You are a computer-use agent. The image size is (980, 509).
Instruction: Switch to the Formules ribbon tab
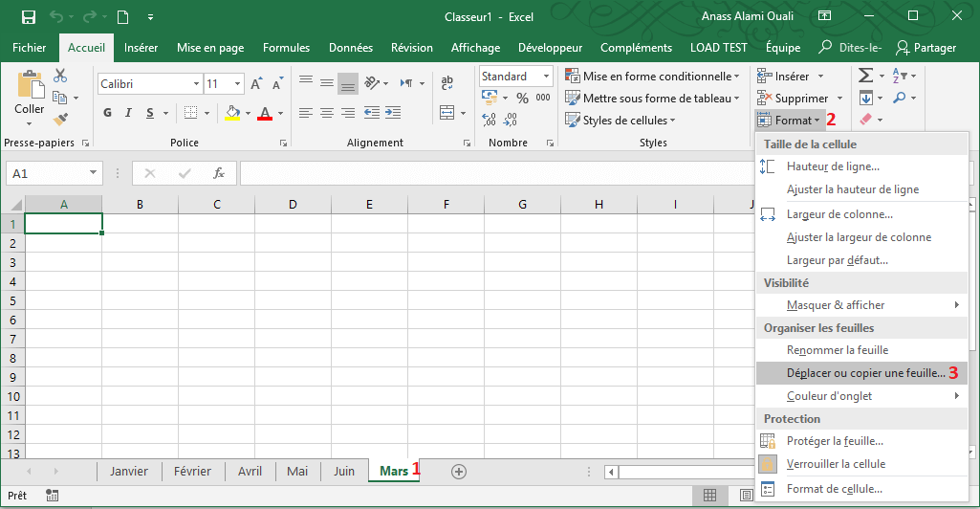(x=286, y=48)
